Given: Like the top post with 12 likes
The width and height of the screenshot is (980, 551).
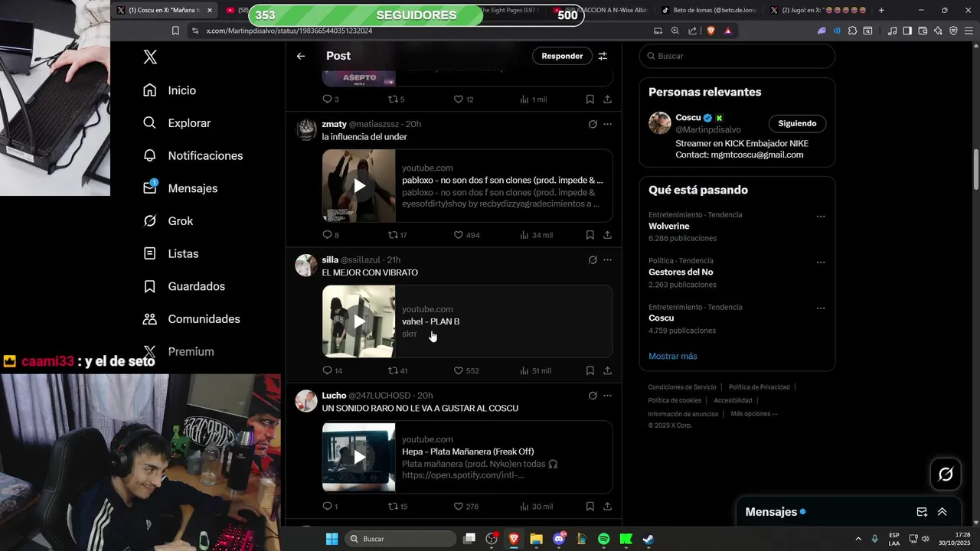Looking at the screenshot, I should [459, 99].
